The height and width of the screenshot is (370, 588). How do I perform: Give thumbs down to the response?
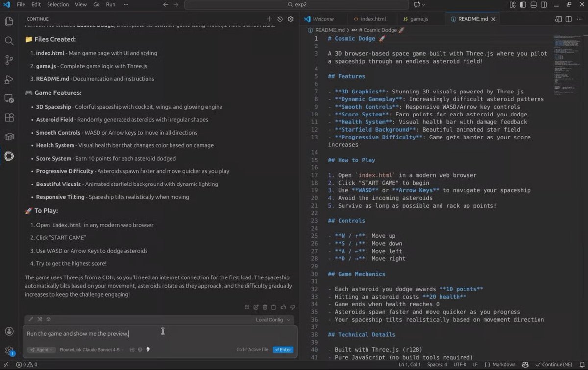coord(293,307)
